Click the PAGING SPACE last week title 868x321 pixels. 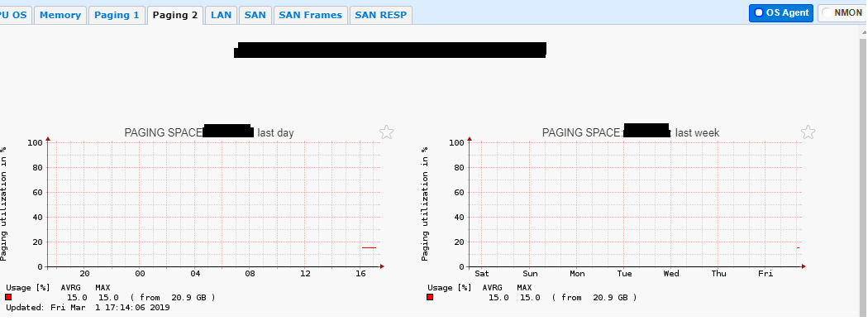(631, 132)
